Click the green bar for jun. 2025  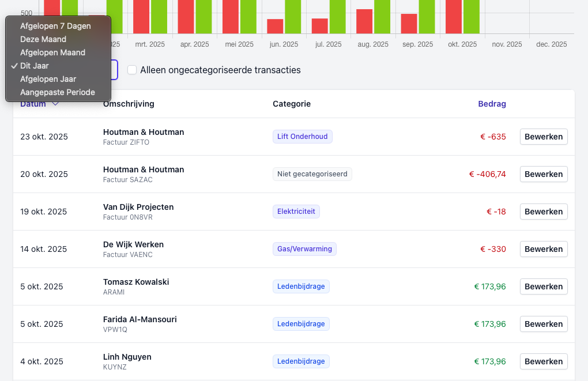[293, 17]
